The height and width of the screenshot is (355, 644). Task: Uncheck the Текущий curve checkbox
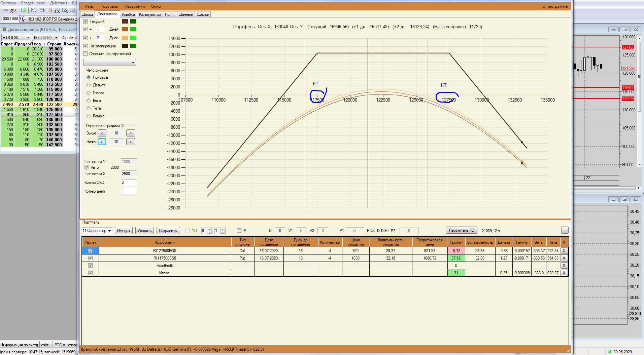[x=86, y=22]
